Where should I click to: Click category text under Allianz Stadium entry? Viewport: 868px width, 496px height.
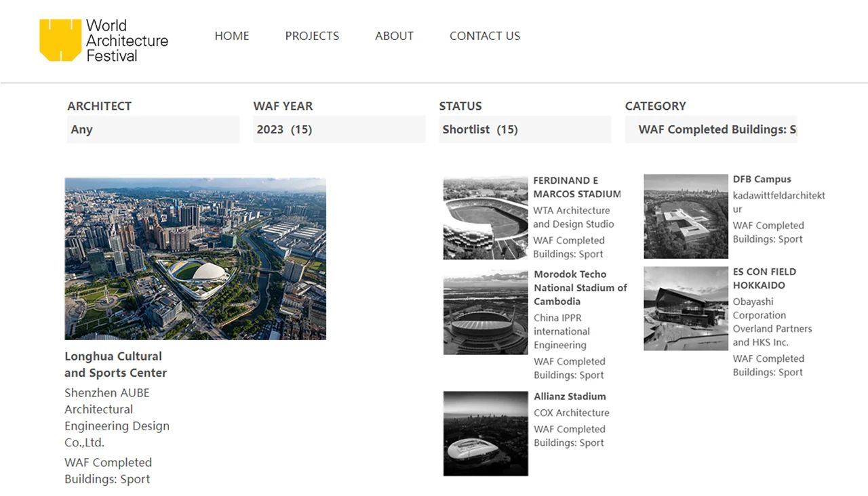coord(569,436)
